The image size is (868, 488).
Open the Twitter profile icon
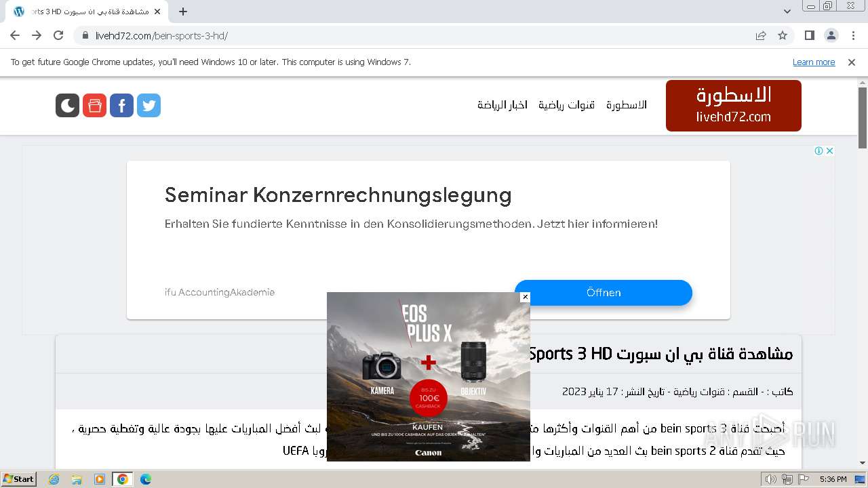(149, 105)
